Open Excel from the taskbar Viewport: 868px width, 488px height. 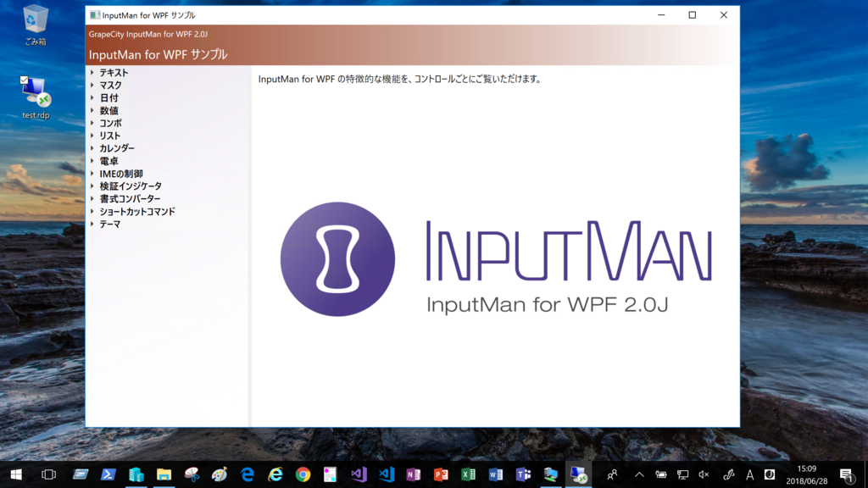pos(468,474)
